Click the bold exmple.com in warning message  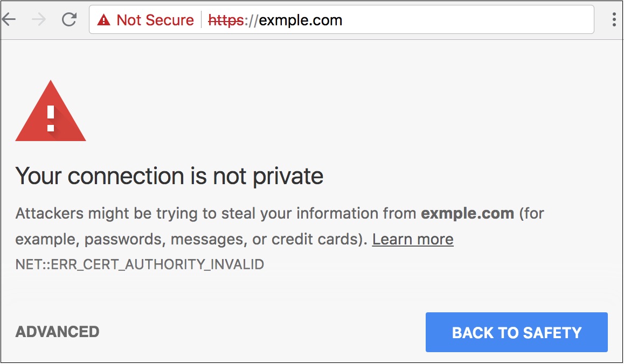click(468, 213)
